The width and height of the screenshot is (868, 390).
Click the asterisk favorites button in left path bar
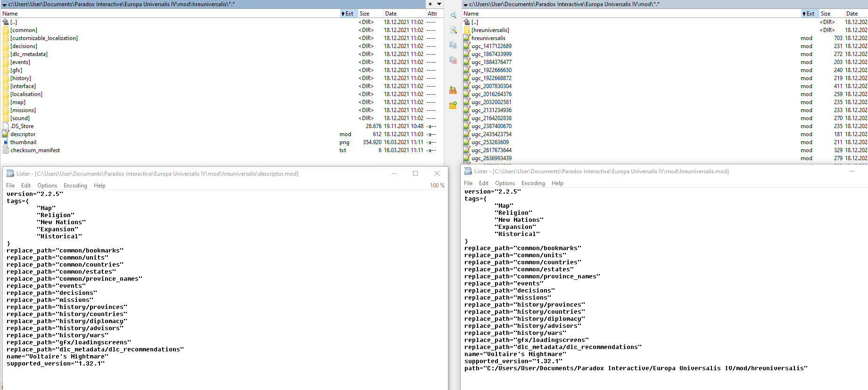[430, 4]
